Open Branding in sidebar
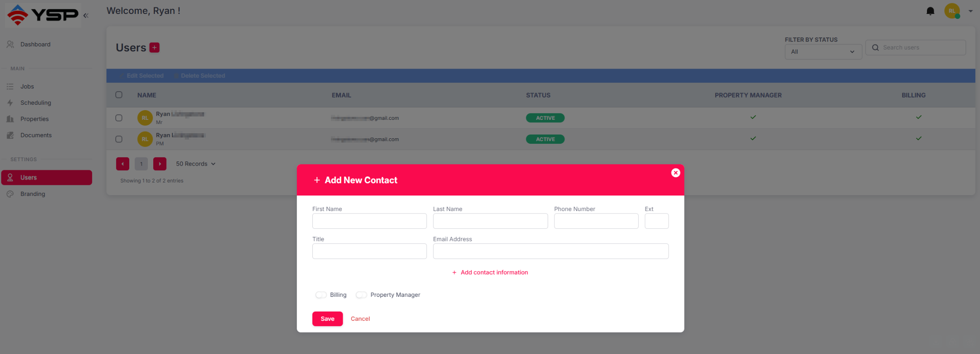980x354 pixels. click(33, 194)
